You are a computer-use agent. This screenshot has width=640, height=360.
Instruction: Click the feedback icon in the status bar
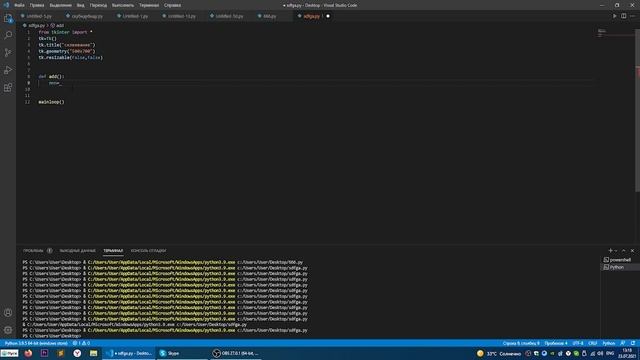tap(623, 343)
